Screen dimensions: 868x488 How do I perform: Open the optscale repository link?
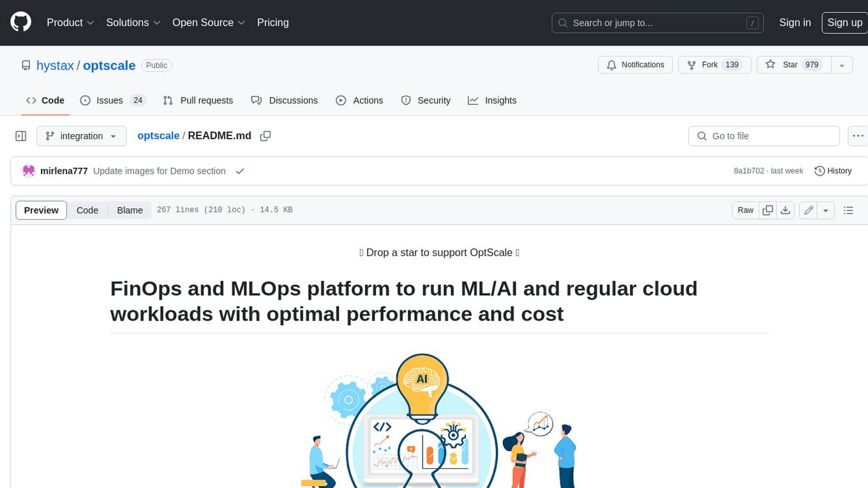[x=109, y=65]
